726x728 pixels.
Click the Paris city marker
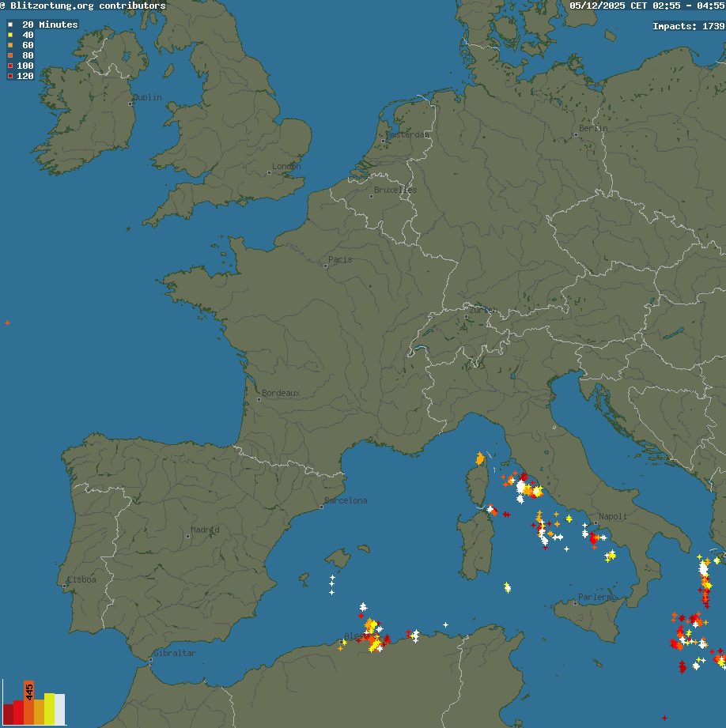tap(325, 265)
